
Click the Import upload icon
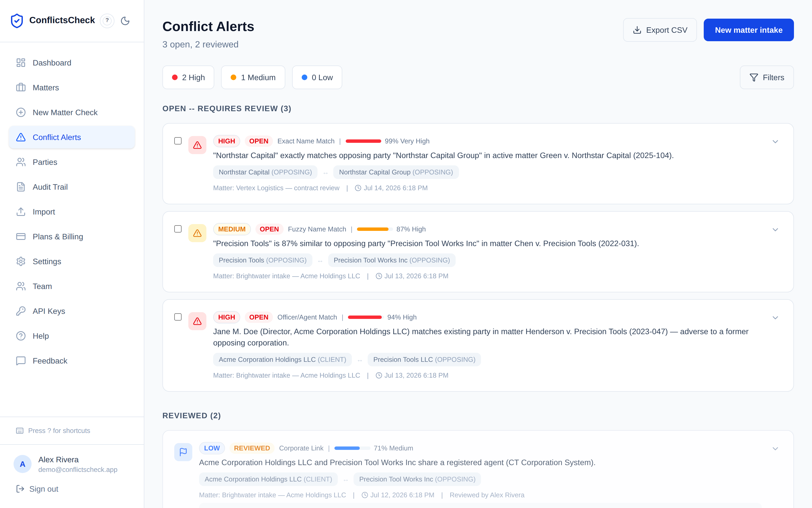tap(21, 212)
